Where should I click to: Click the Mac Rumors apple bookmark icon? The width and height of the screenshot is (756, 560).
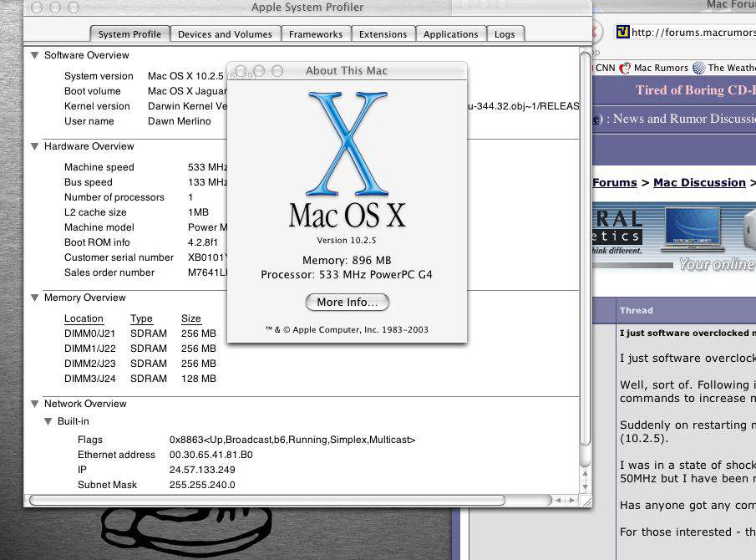coord(626,68)
